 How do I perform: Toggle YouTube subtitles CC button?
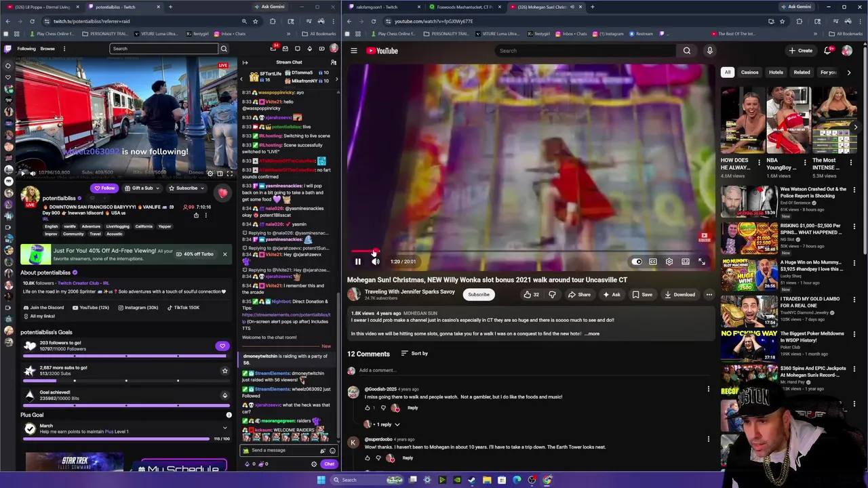coord(652,262)
